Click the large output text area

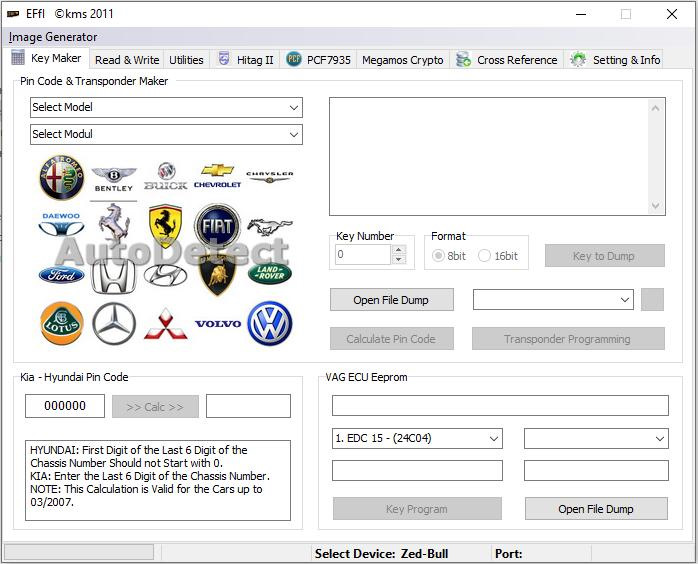click(497, 157)
